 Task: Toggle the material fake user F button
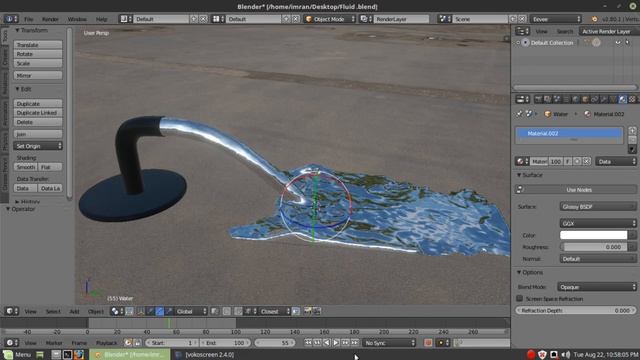[x=568, y=161]
